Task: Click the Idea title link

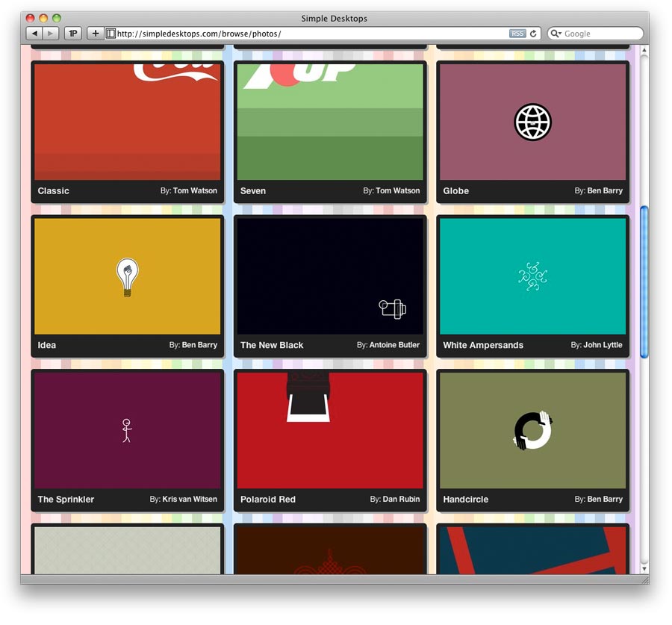Action: pos(47,345)
